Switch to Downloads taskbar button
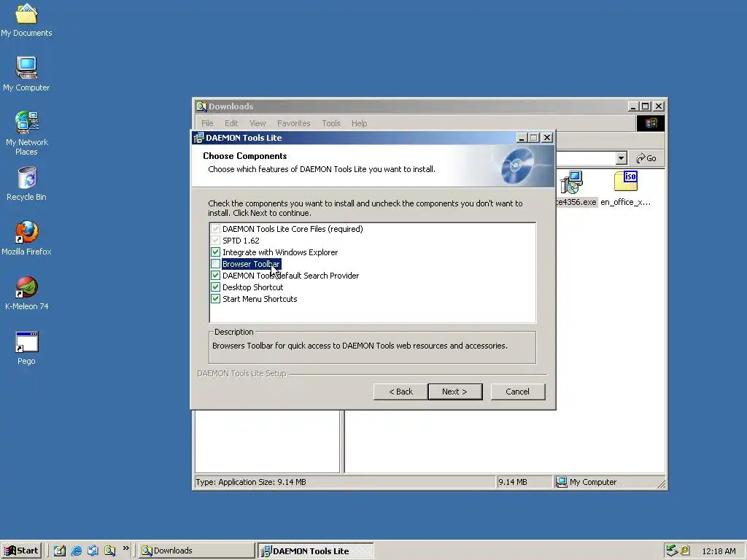The height and width of the screenshot is (560, 747). [x=197, y=551]
